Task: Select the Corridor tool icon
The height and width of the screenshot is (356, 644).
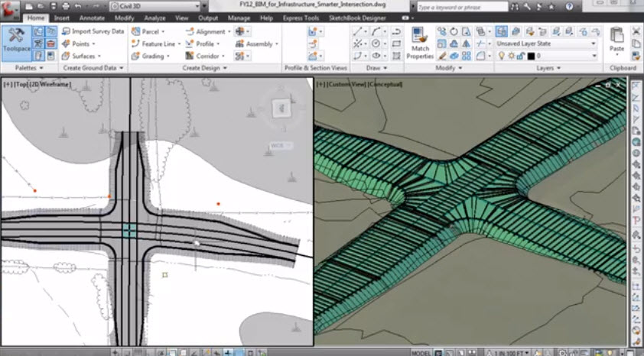Action: 188,57
